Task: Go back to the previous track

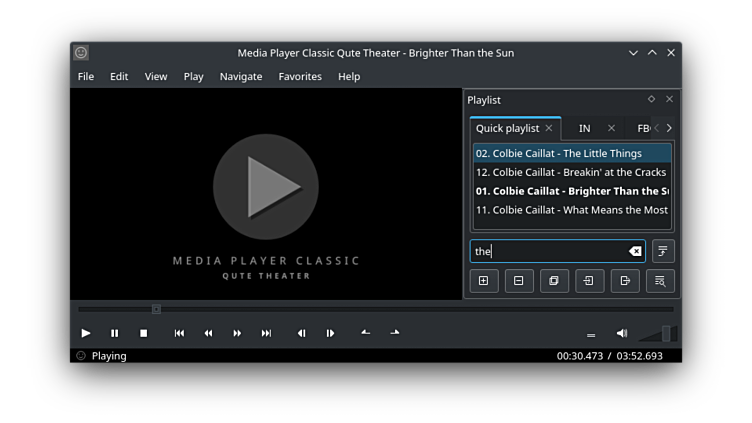Action: 179,333
